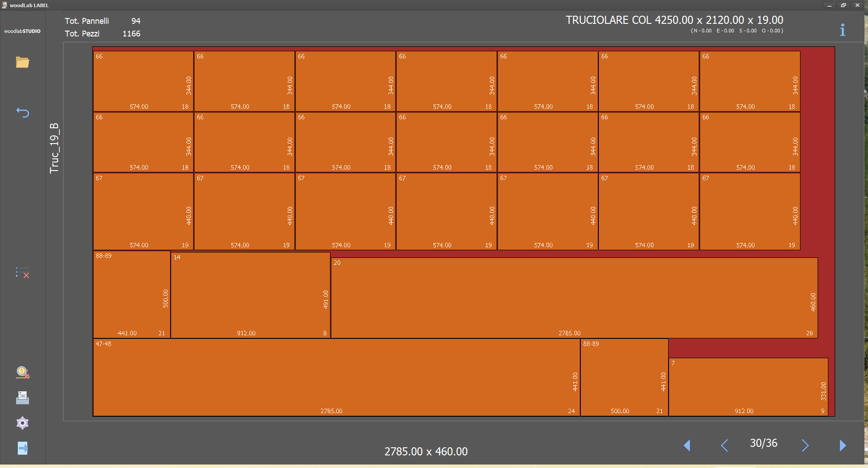Select the top-left piece 66 in first row
The width and height of the screenshot is (868, 468).
(x=143, y=81)
